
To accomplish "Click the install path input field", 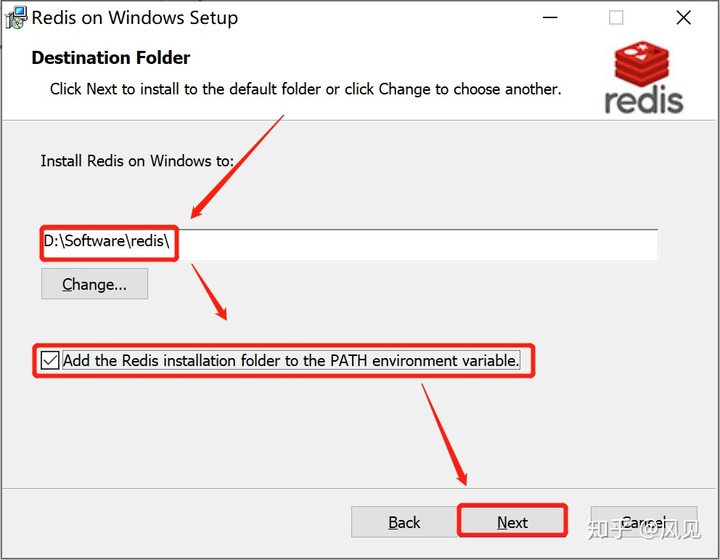I will coord(349,244).
